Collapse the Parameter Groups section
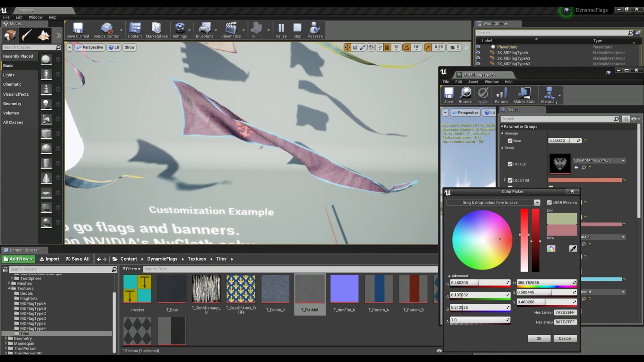The width and height of the screenshot is (644, 362). tap(502, 127)
